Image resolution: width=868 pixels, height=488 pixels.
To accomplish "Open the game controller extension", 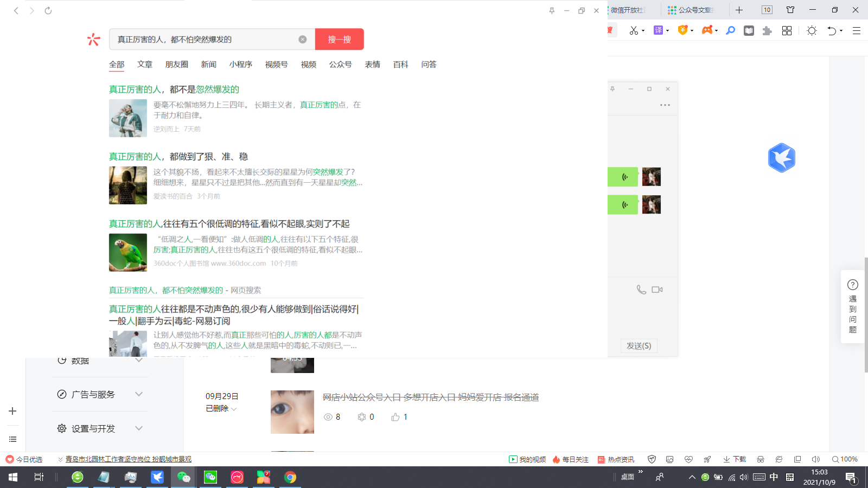I will point(707,30).
